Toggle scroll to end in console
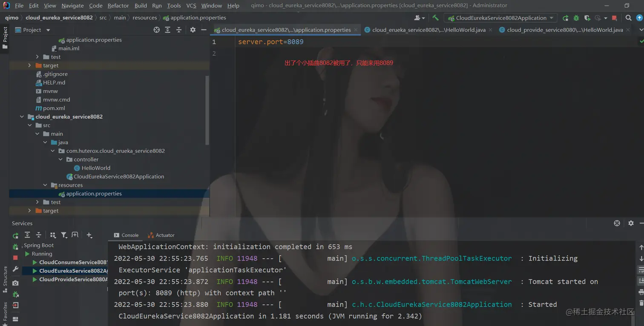The width and height of the screenshot is (644, 326). pyautogui.click(x=641, y=280)
